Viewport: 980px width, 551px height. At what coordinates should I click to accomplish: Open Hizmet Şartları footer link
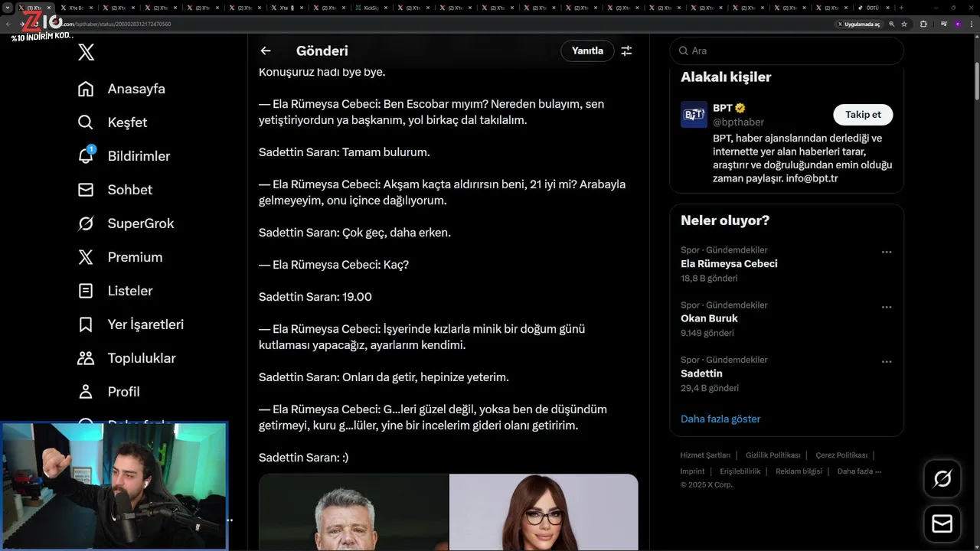coord(705,455)
